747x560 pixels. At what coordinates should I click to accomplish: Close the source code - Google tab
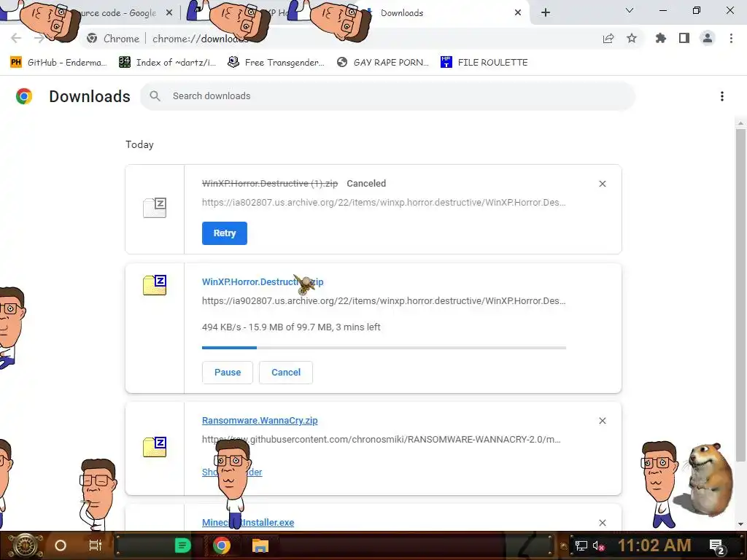[x=169, y=13]
